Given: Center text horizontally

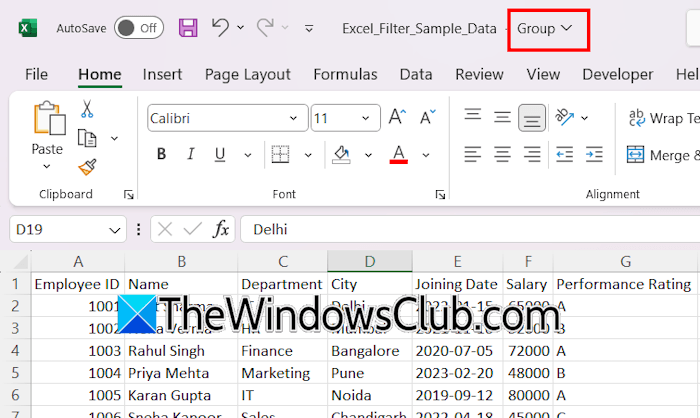Looking at the screenshot, I should (502, 155).
